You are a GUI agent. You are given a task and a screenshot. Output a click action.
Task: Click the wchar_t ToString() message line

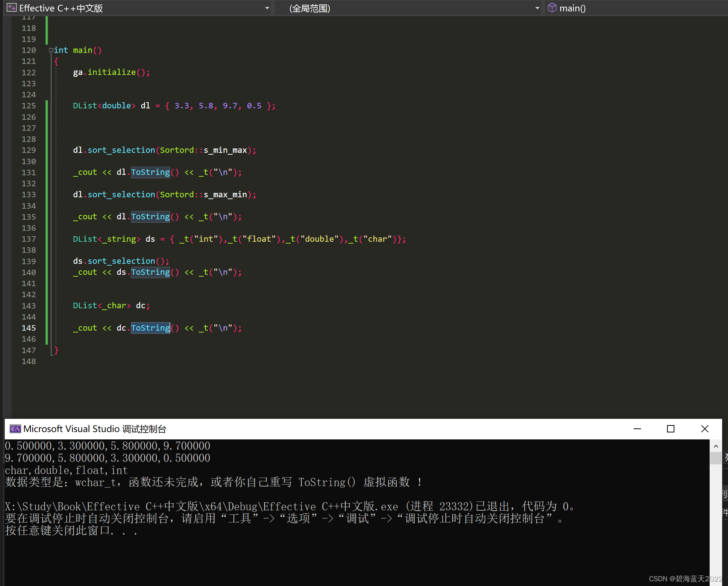(x=214, y=482)
